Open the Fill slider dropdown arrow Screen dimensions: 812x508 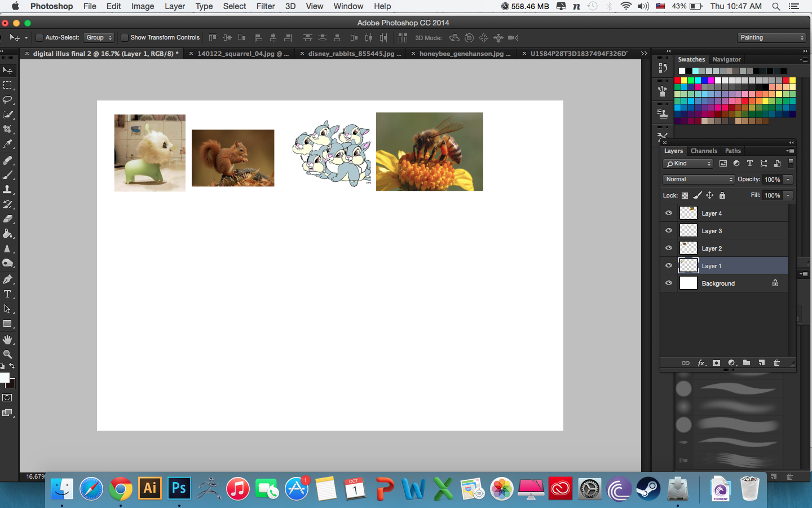(788, 195)
